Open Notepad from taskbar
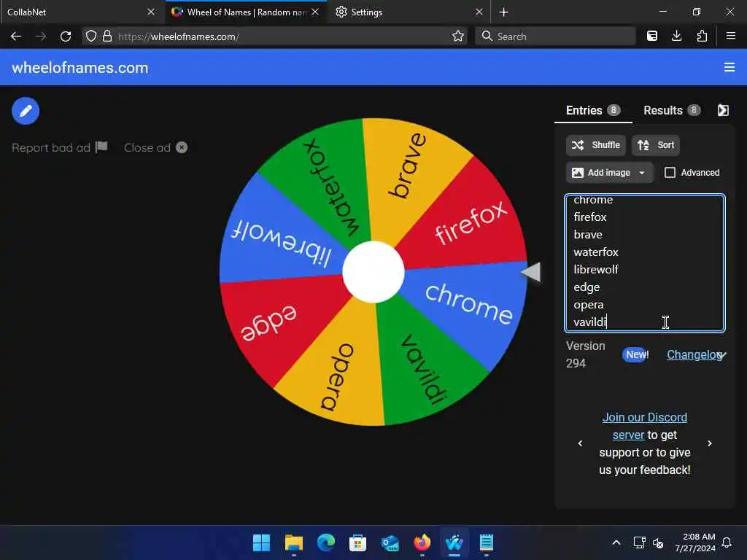The height and width of the screenshot is (560, 747). point(487,542)
